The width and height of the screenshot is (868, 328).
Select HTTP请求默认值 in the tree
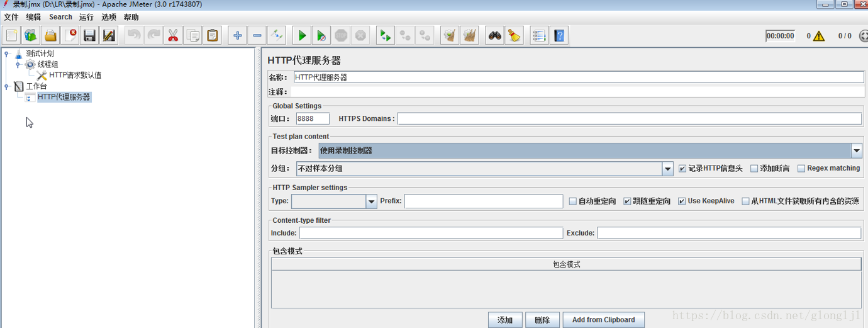point(75,76)
